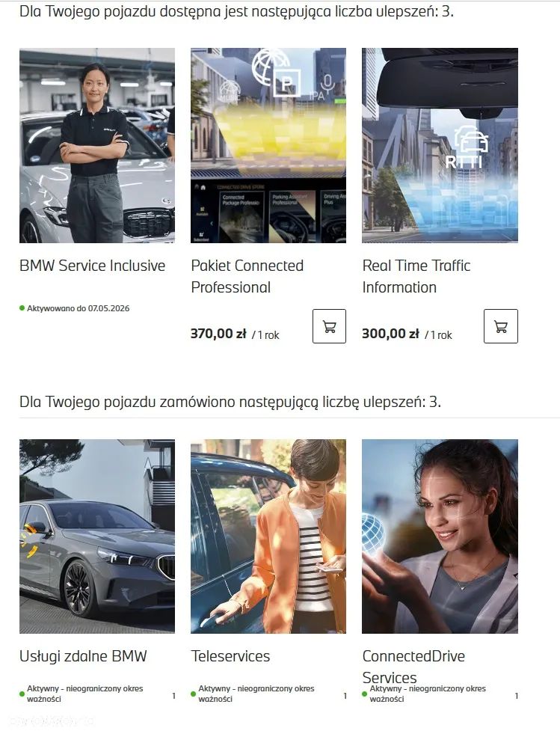
Task: Click the Aktywowano do 07.05.2026 status
Action: click(x=78, y=308)
